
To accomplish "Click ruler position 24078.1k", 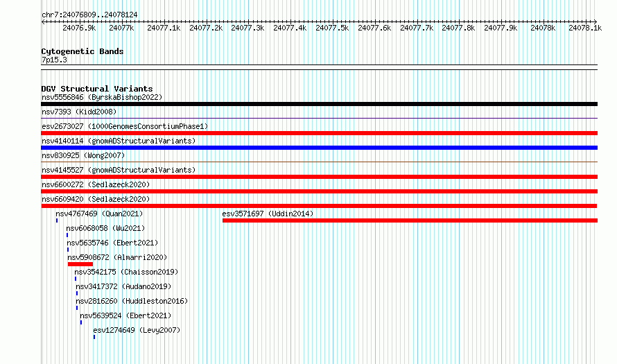I will [x=585, y=28].
